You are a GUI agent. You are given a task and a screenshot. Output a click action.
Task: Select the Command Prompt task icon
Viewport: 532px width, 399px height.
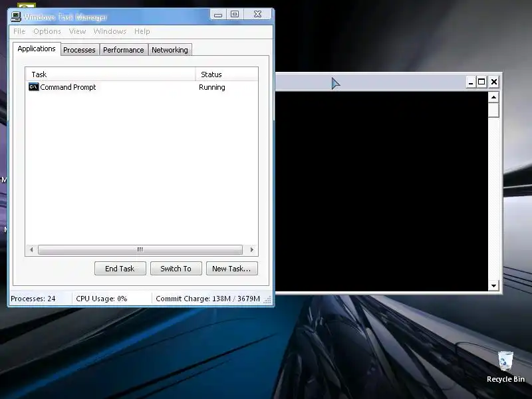coord(33,87)
